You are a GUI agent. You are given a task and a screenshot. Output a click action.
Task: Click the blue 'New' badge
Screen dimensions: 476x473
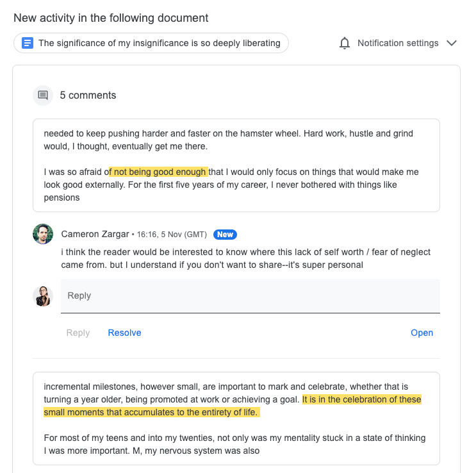225,235
